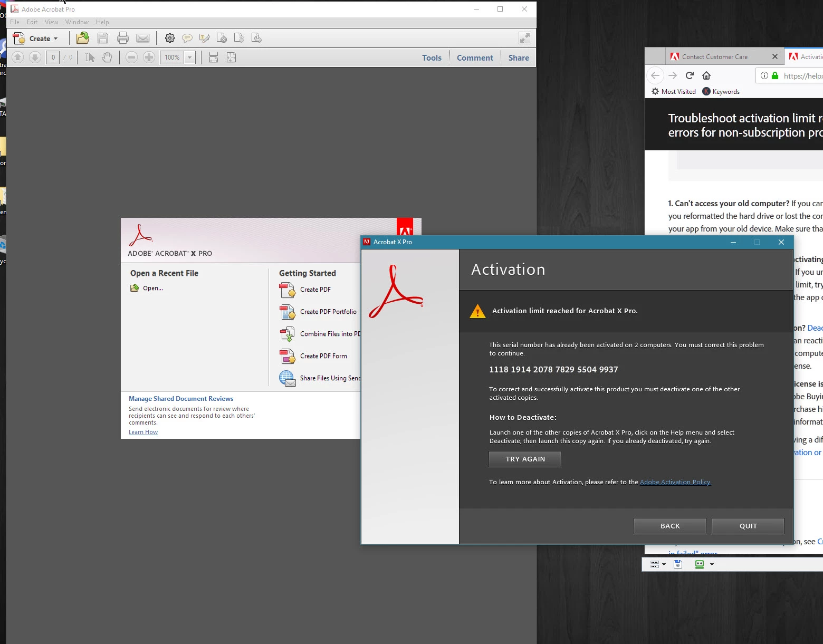Click the Extract page toolbar icon
Image resolution: width=823 pixels, height=644 pixels.
pyautogui.click(x=256, y=38)
